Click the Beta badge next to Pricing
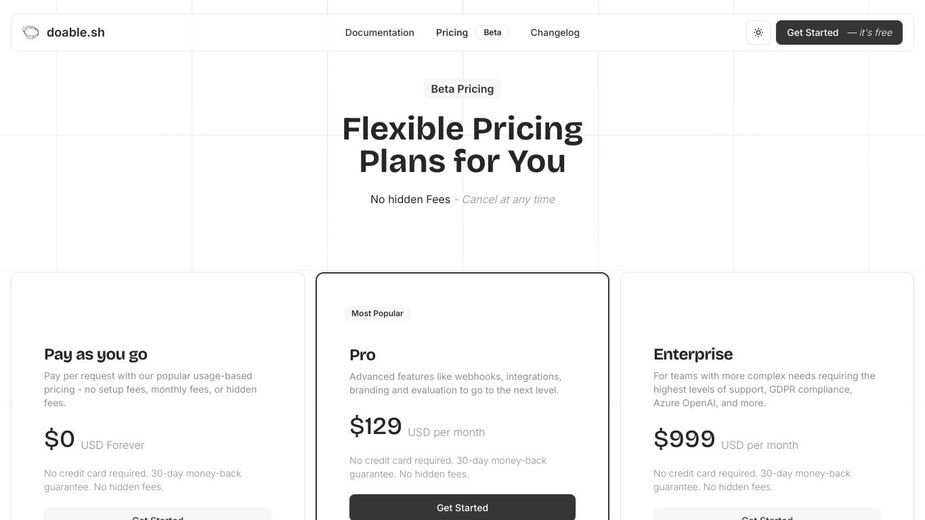Screen dimensions: 925x520 [493, 32]
